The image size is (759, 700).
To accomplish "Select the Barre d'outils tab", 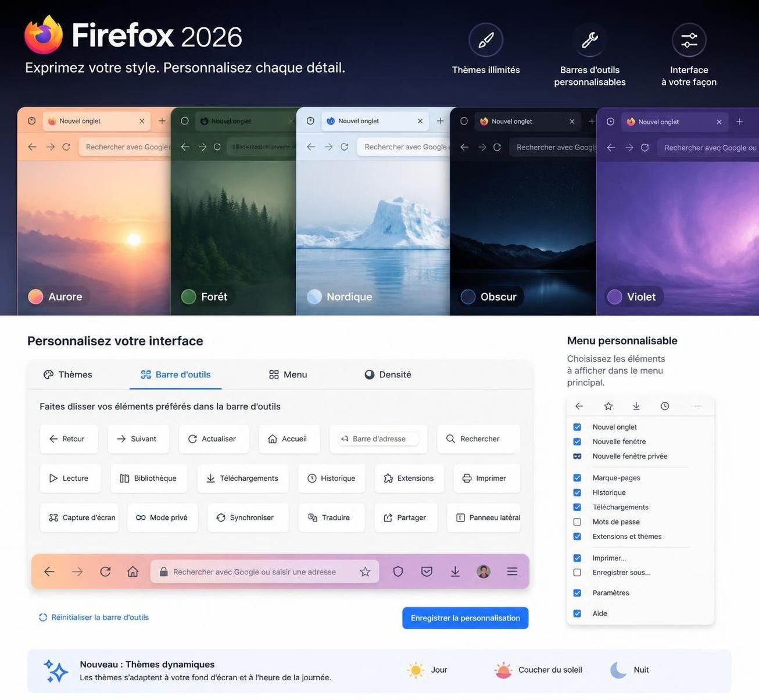I will click(x=176, y=374).
